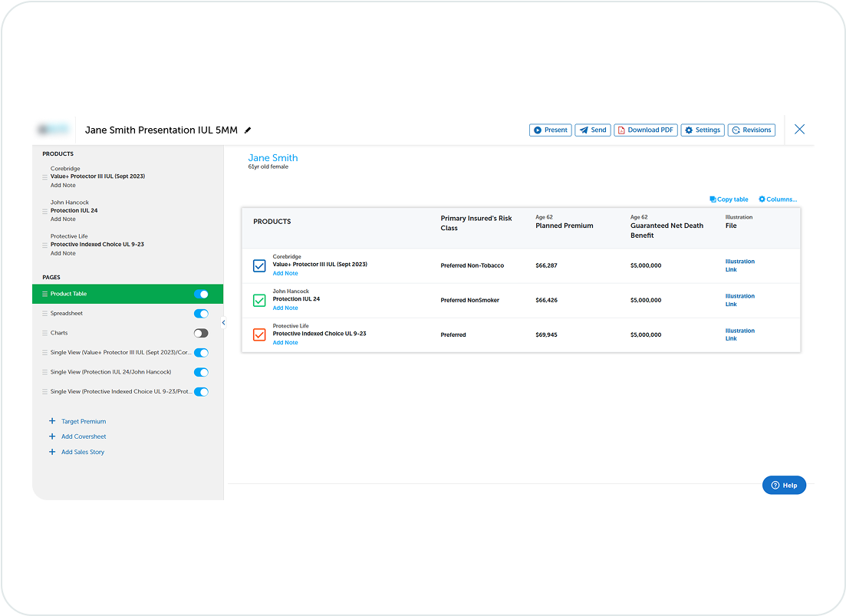
Task: Enable the Charts page switch
Action: pyautogui.click(x=201, y=334)
